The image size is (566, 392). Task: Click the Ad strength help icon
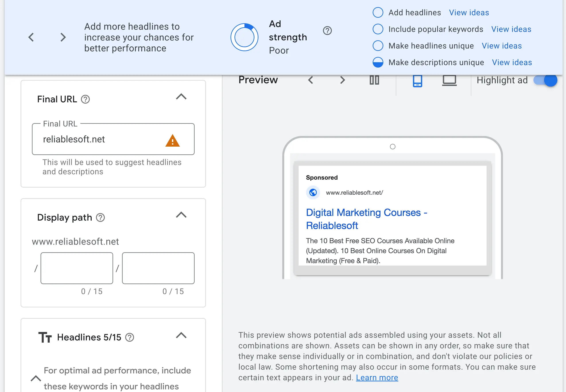327,31
